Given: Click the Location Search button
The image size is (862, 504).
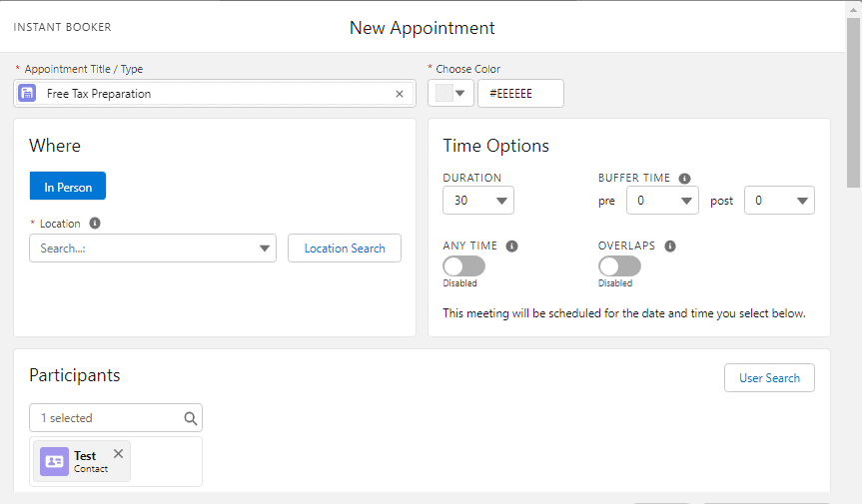Looking at the screenshot, I should pyautogui.click(x=345, y=249).
